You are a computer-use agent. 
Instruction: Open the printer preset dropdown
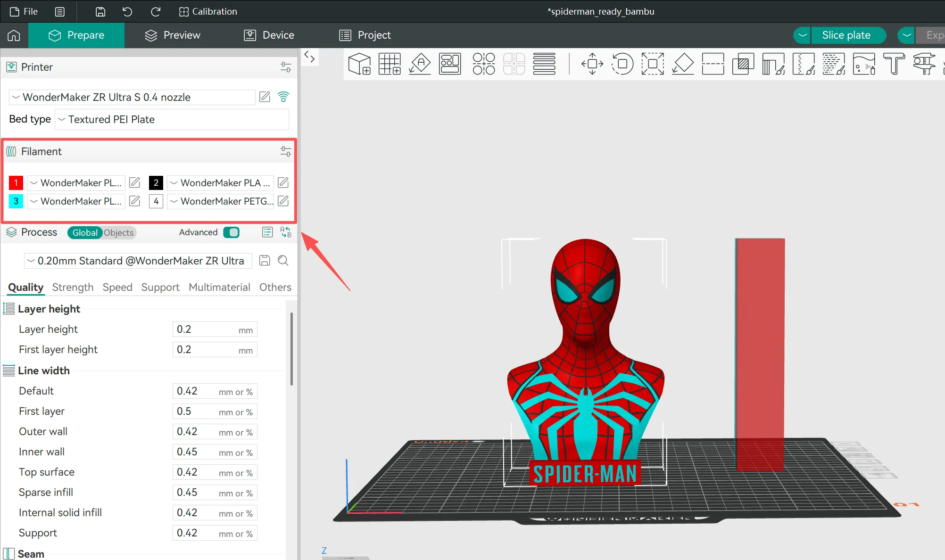pyautogui.click(x=132, y=97)
